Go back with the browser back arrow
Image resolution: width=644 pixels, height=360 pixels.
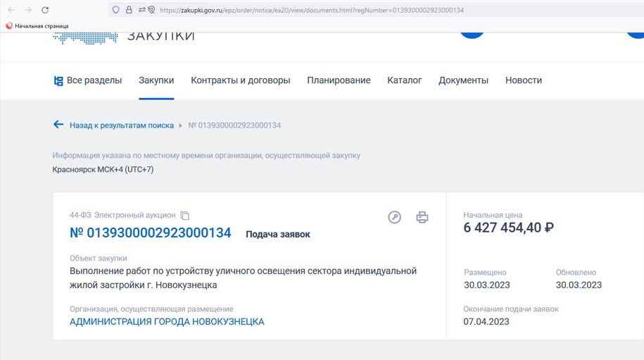pos(11,10)
